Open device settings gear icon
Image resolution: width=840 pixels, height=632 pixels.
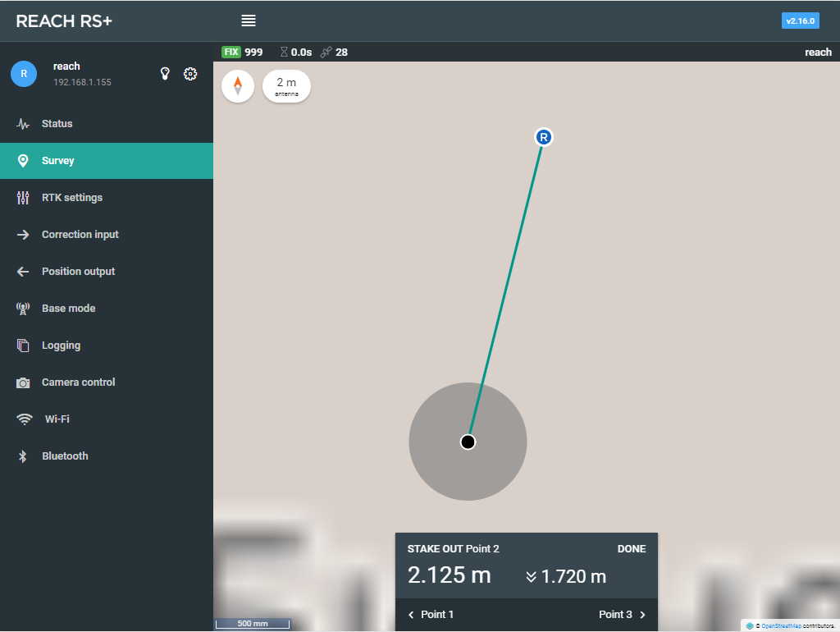[x=190, y=74]
